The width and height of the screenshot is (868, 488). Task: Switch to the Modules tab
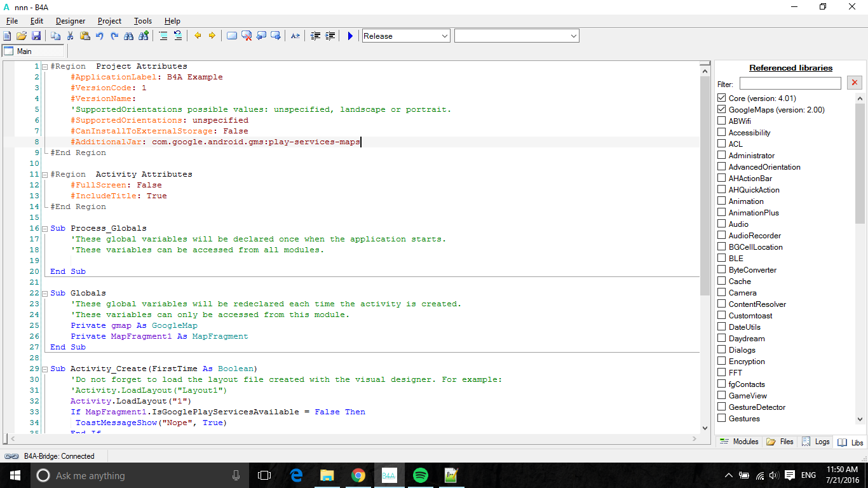[739, 442]
